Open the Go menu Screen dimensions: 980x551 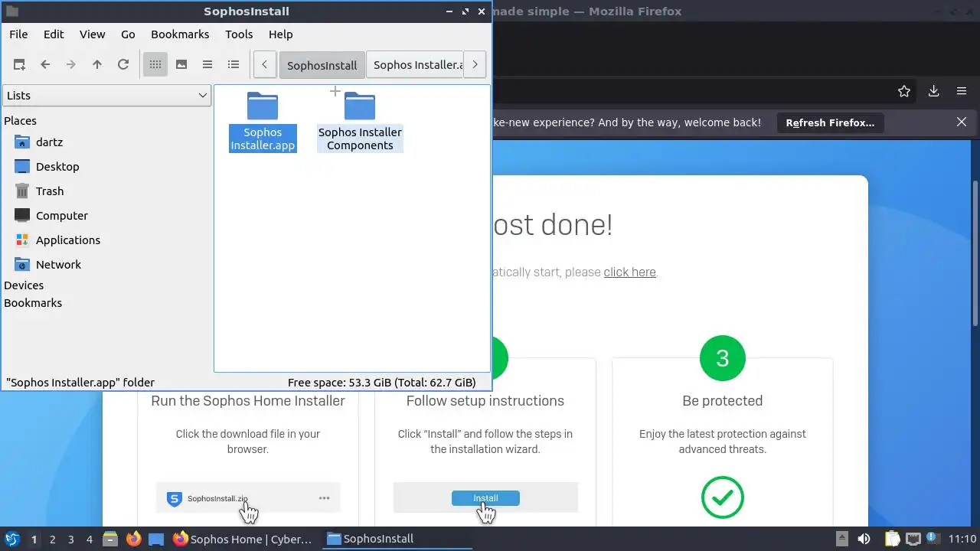click(128, 34)
